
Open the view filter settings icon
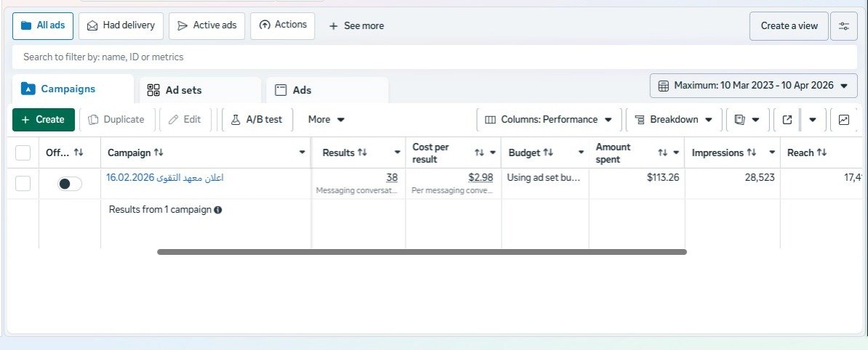tap(843, 26)
